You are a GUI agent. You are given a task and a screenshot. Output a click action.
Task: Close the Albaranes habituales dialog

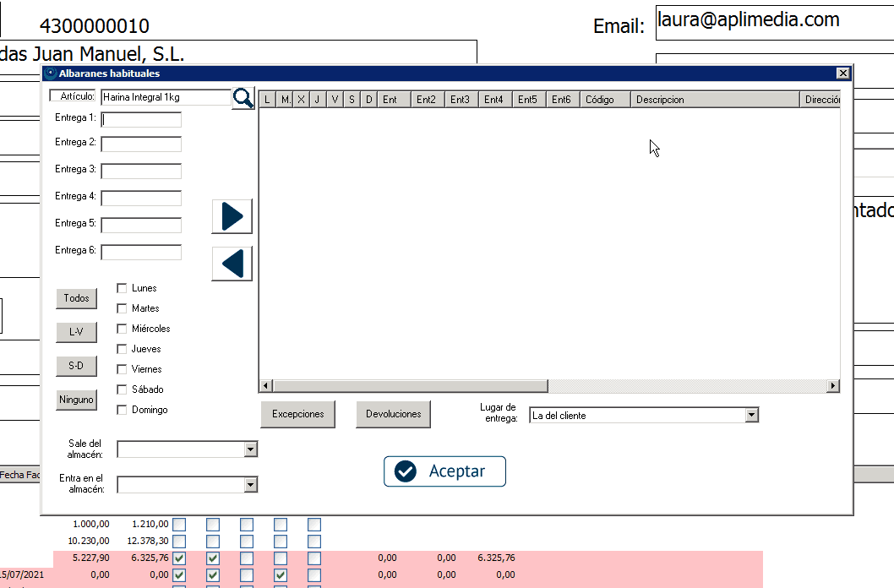tap(842, 73)
